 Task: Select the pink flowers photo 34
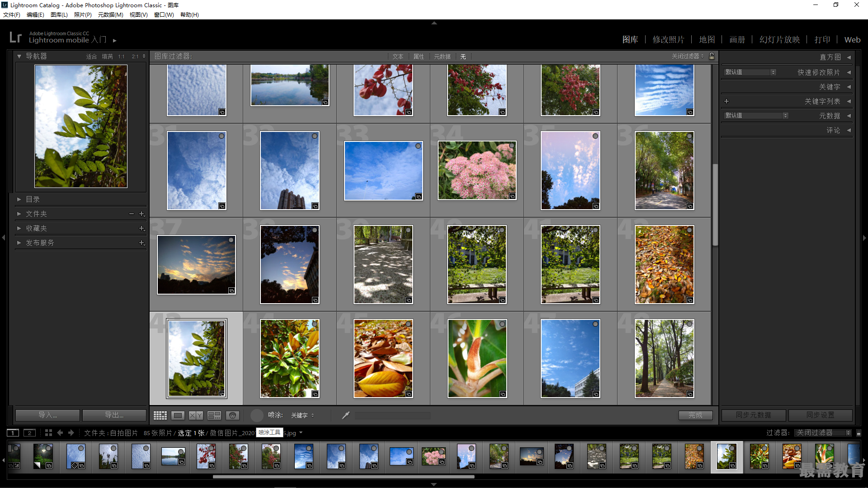(x=477, y=170)
